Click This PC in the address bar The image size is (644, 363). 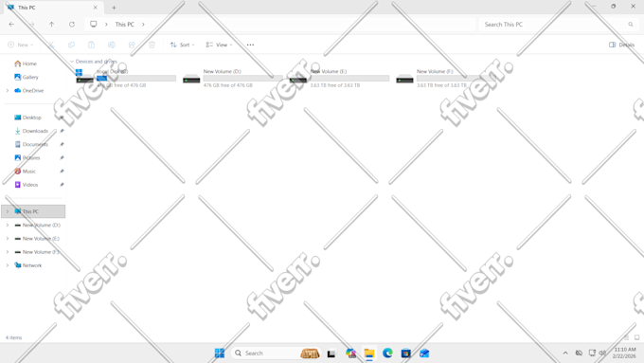coord(124,25)
